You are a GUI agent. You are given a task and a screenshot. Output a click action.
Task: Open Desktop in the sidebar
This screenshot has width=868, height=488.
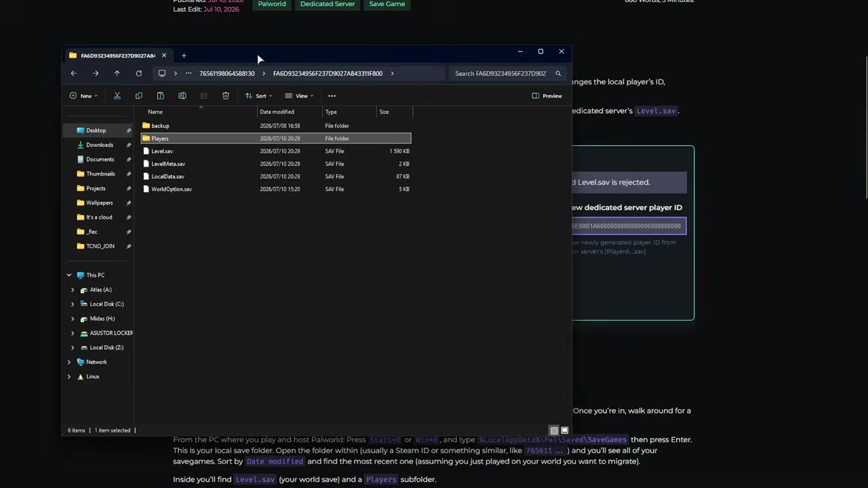coord(96,130)
